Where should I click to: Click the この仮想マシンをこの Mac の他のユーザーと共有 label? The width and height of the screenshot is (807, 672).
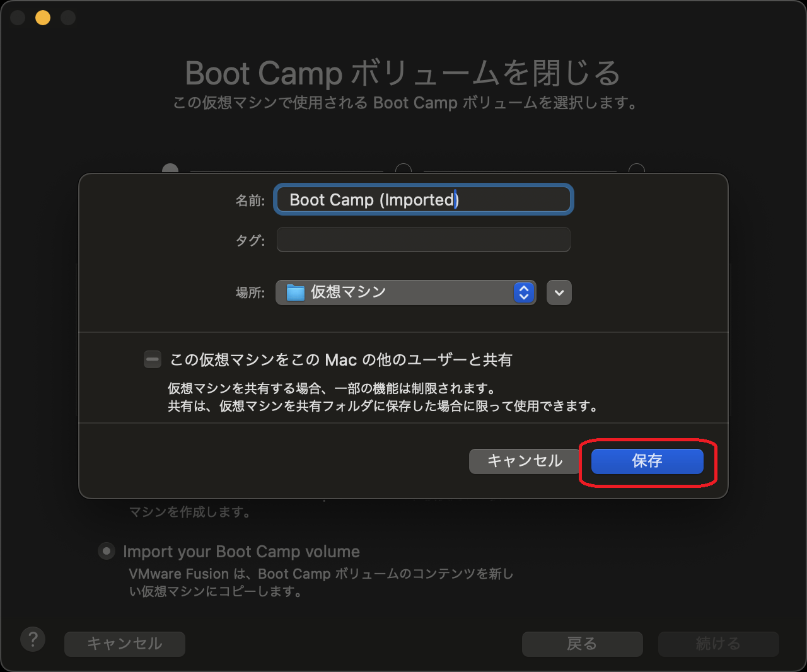pos(341,360)
